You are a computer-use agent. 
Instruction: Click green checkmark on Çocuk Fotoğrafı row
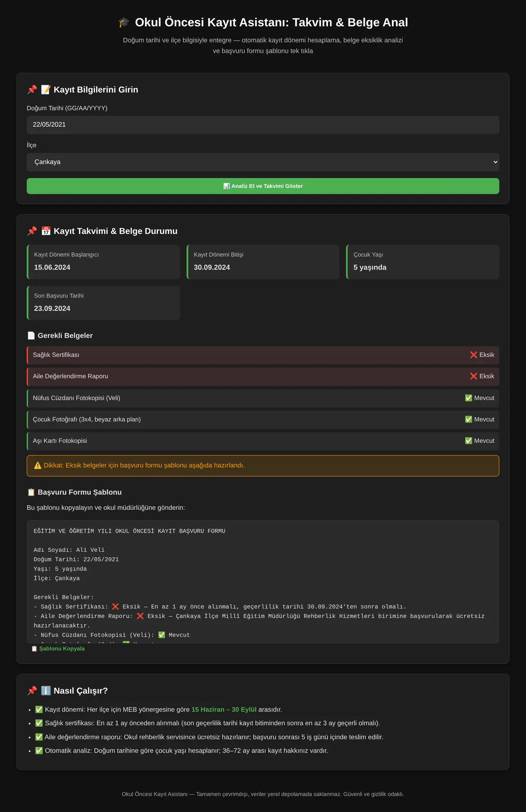coord(469,419)
